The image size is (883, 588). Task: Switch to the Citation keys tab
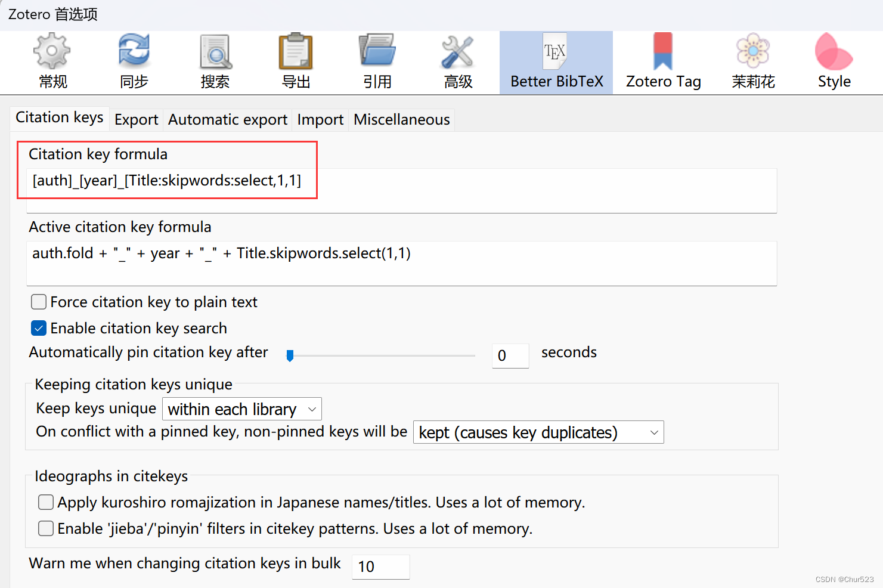(60, 118)
